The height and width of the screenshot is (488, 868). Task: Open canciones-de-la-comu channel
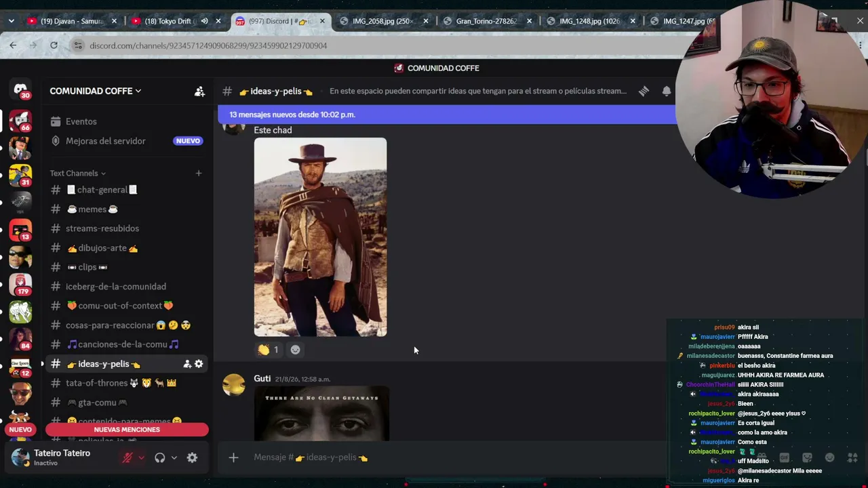[x=127, y=344]
